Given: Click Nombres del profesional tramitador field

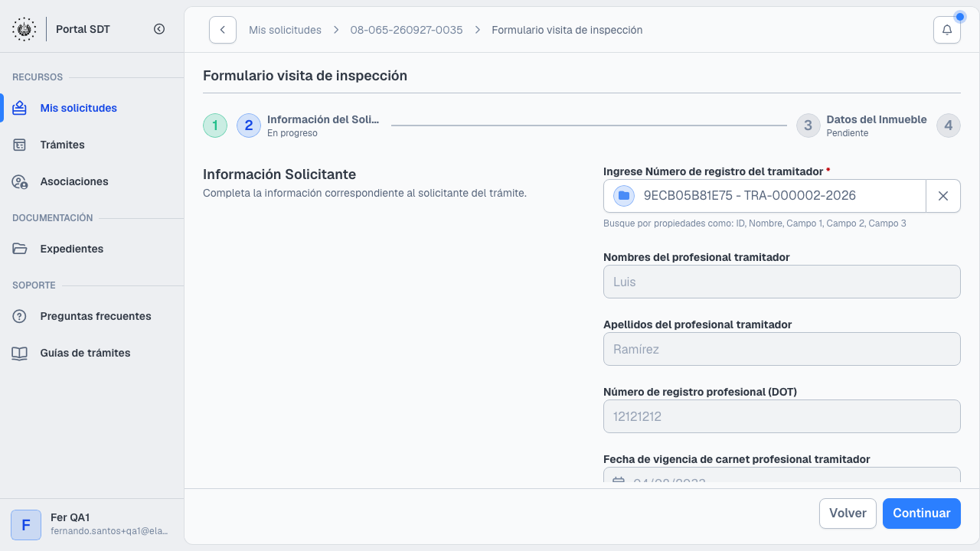Looking at the screenshot, I should (782, 282).
